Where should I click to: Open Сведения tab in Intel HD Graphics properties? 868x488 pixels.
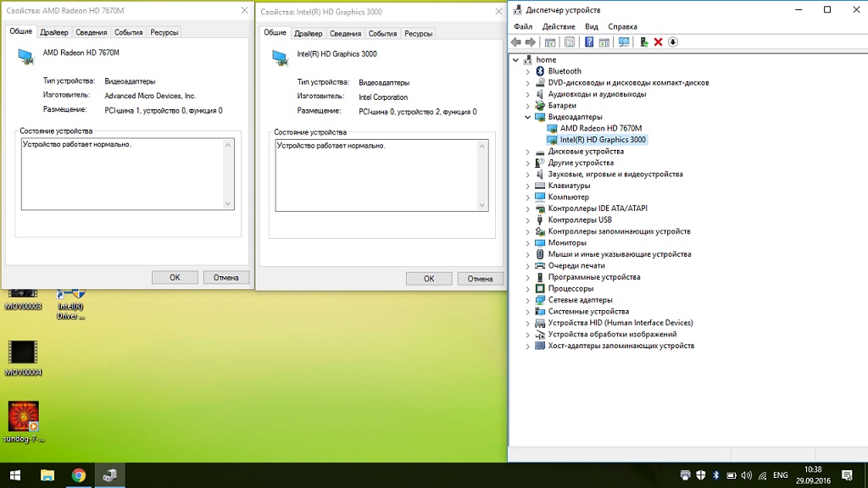[x=346, y=34]
